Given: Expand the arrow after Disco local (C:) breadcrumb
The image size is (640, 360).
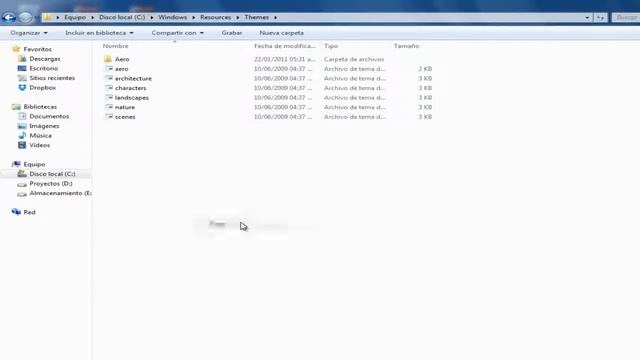Looking at the screenshot, I should (152, 18).
